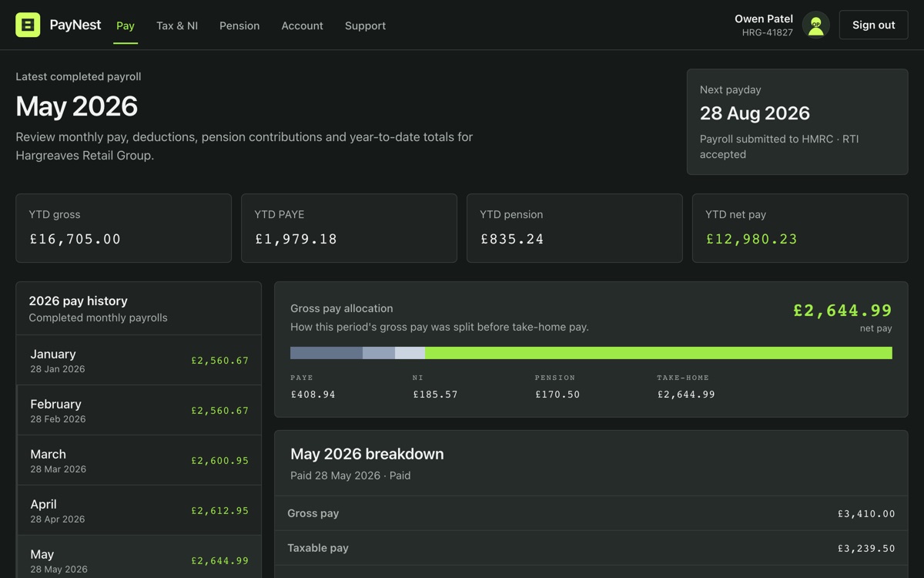Open Owen Patel's profile avatar
The image size is (924, 578).
pos(815,25)
